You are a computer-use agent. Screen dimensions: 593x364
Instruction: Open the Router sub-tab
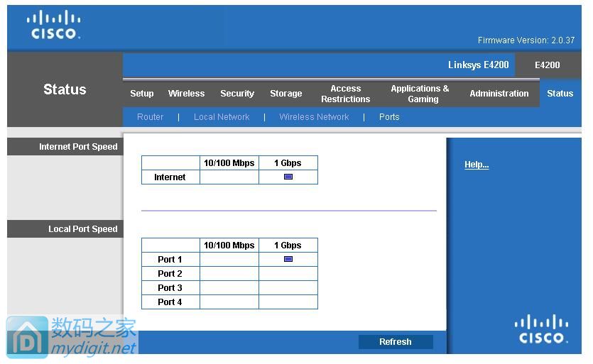(150, 117)
